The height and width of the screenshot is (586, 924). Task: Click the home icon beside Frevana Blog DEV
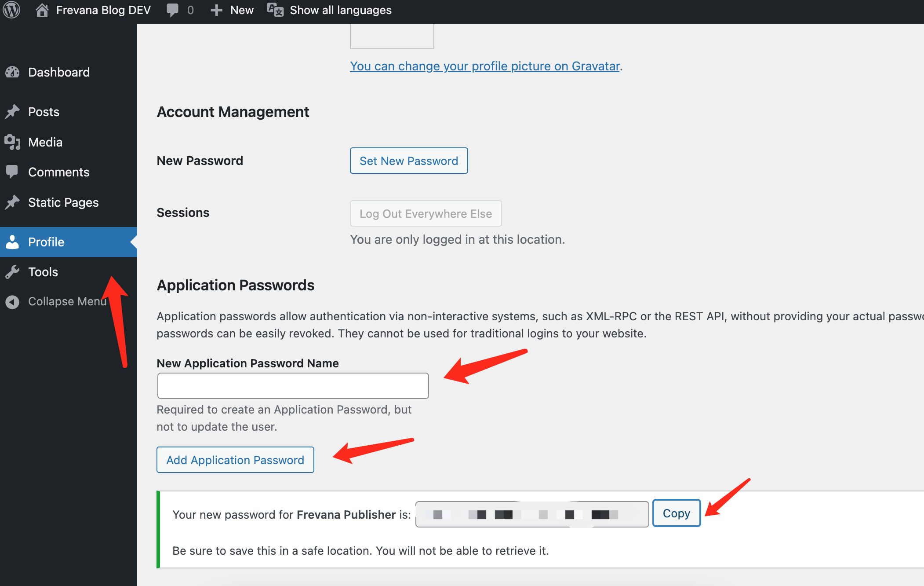pyautogui.click(x=42, y=10)
